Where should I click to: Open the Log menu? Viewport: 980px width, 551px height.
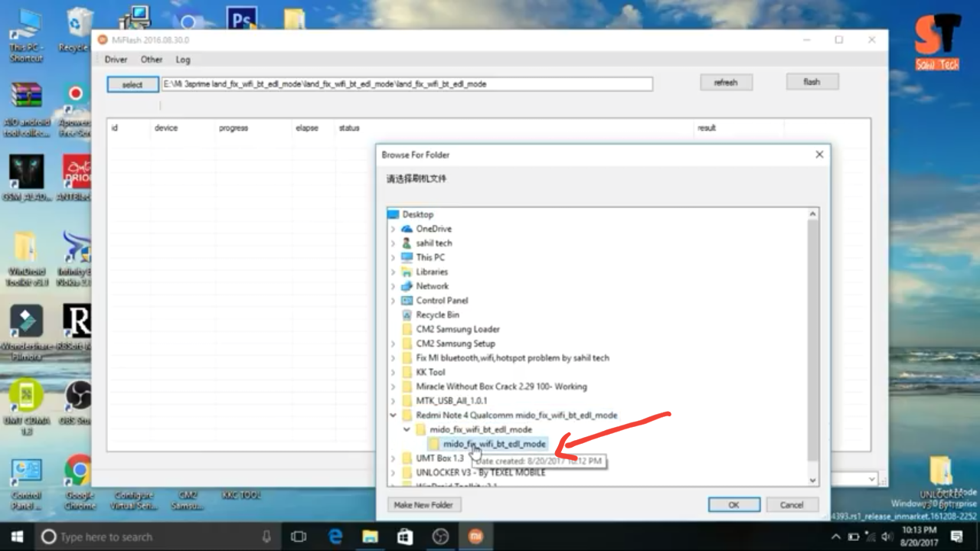click(x=183, y=60)
